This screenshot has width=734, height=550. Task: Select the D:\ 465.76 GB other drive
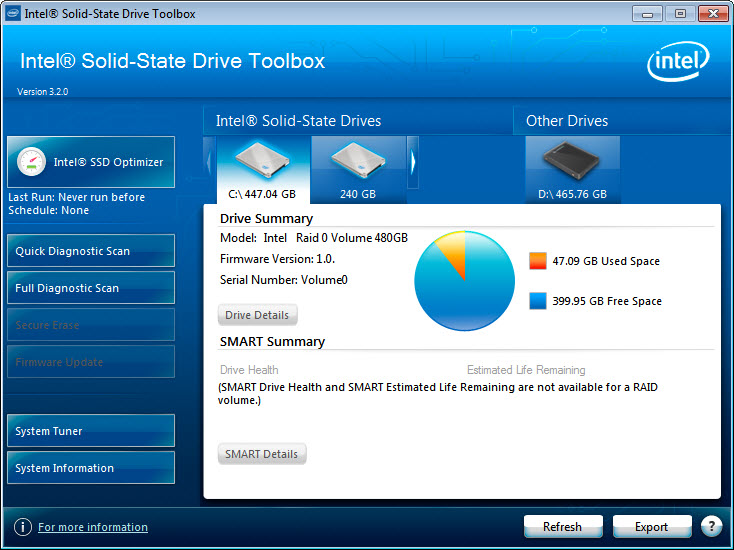click(572, 163)
